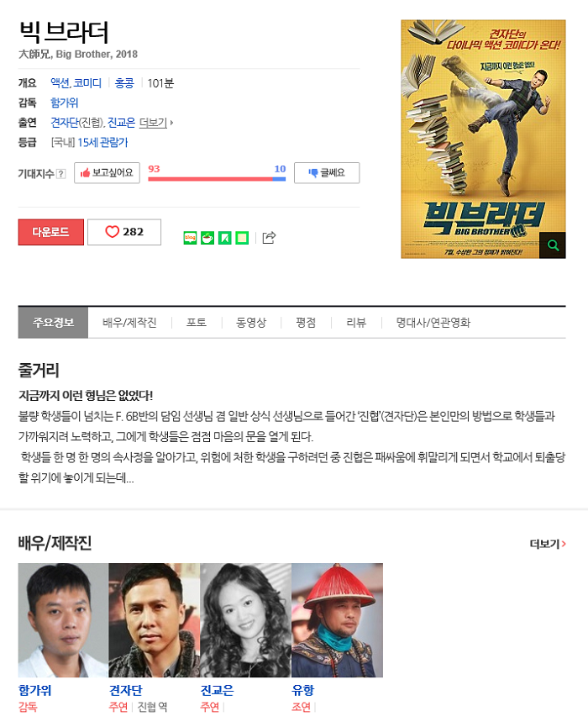Open the external share arrow icon
Image resolution: width=588 pixels, height=727 pixels.
269,237
